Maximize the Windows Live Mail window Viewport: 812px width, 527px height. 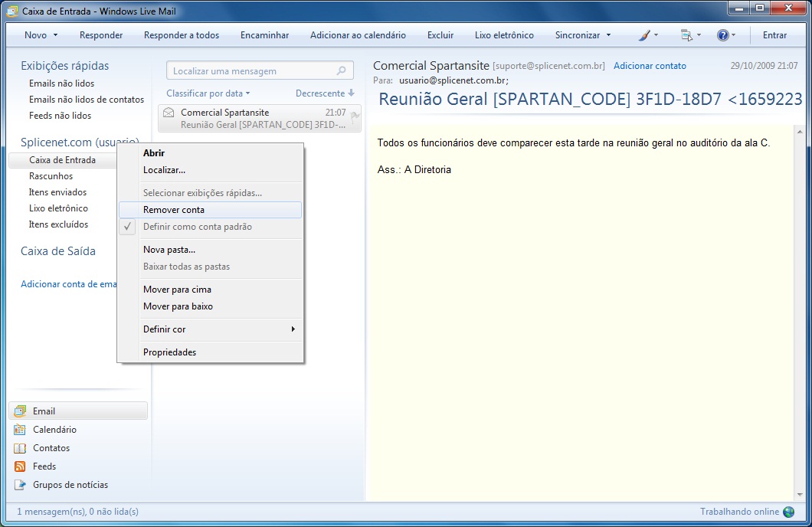tap(760, 8)
